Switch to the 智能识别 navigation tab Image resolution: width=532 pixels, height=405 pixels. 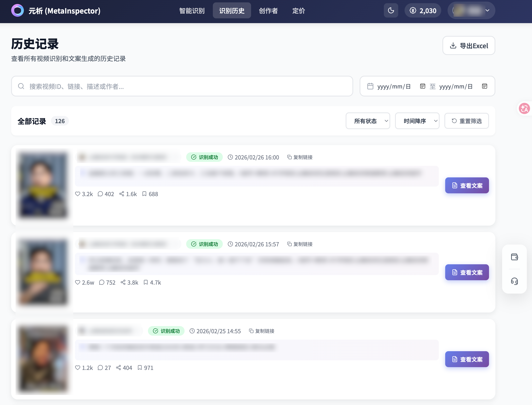pyautogui.click(x=192, y=11)
